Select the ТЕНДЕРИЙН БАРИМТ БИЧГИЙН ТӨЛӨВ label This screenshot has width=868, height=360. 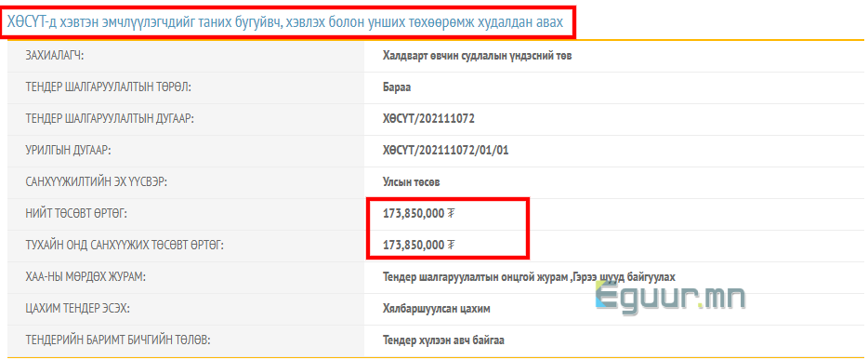point(118,340)
